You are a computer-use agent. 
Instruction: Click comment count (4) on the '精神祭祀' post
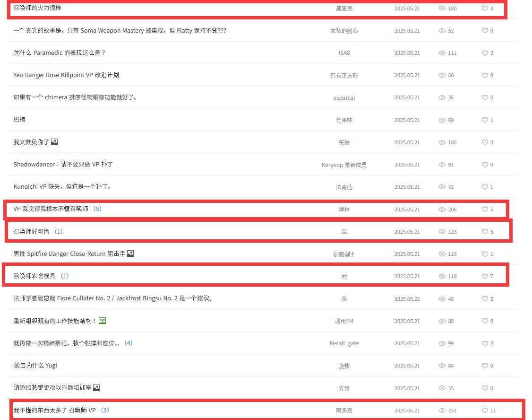coord(129,343)
